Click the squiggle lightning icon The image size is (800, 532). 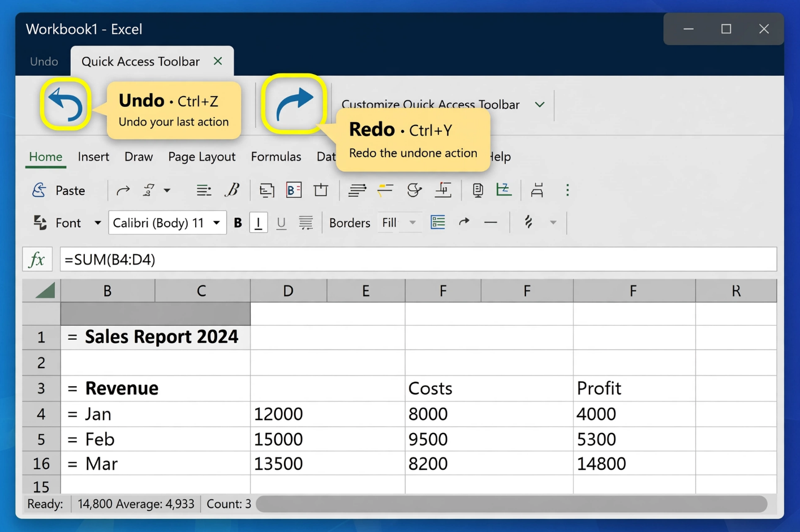pyautogui.click(x=528, y=222)
